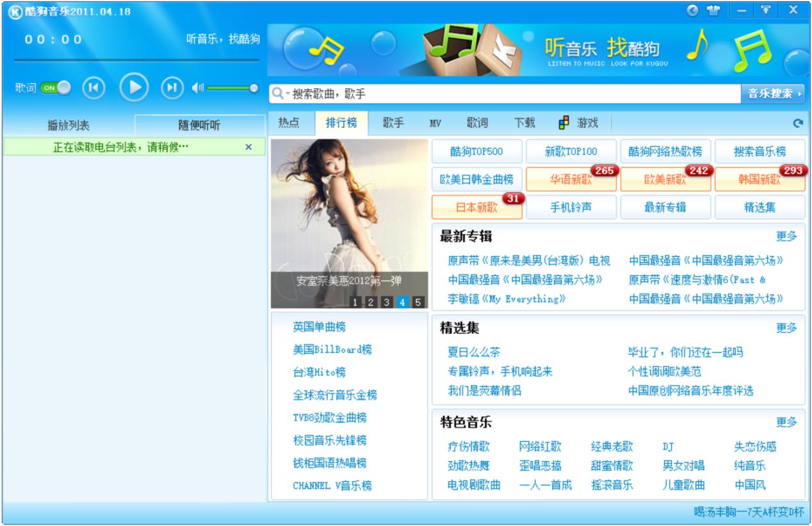The height and width of the screenshot is (526, 812).
Task: Open the 纯音乐 category
Action: click(x=750, y=466)
